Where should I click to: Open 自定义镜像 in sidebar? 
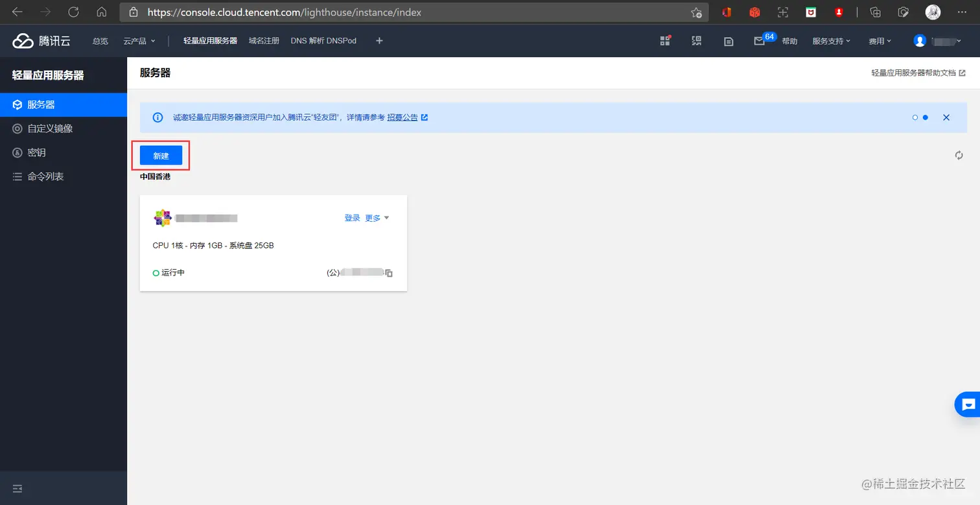tap(64, 128)
